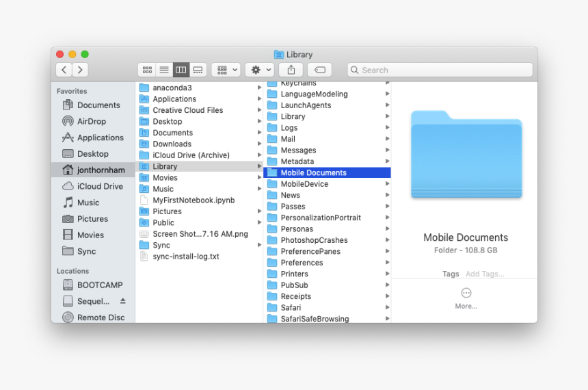The image size is (588, 390).
Task: Focus the Search field
Action: (x=440, y=70)
